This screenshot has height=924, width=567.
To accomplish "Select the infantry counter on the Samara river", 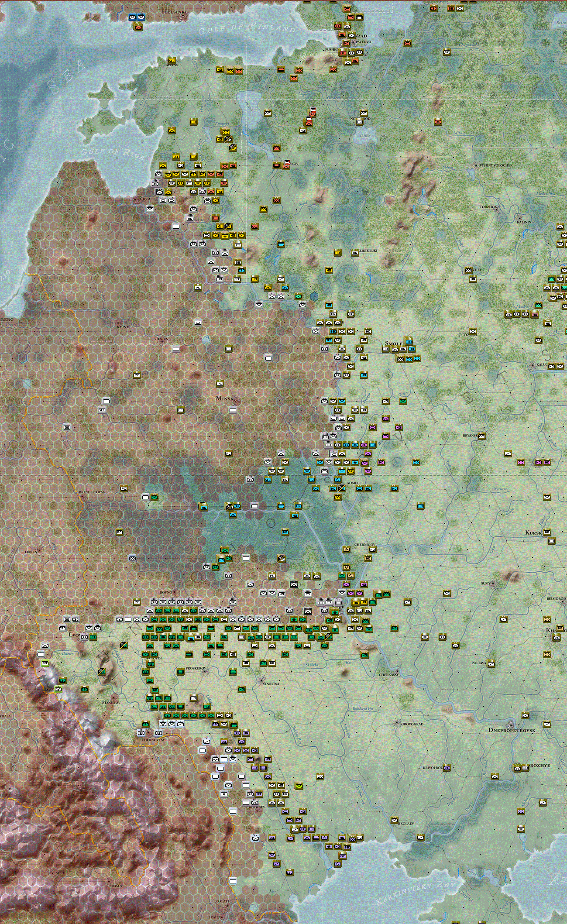I will click(526, 715).
